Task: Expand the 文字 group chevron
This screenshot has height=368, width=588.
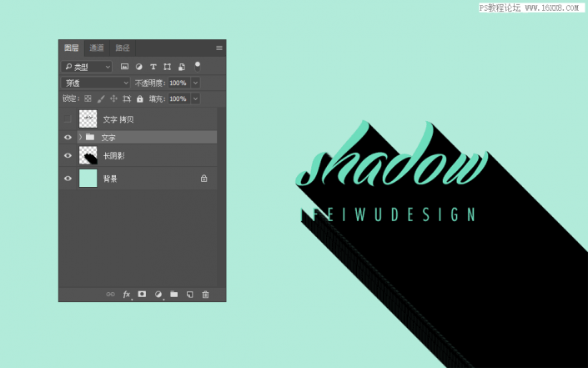Action: tap(80, 138)
